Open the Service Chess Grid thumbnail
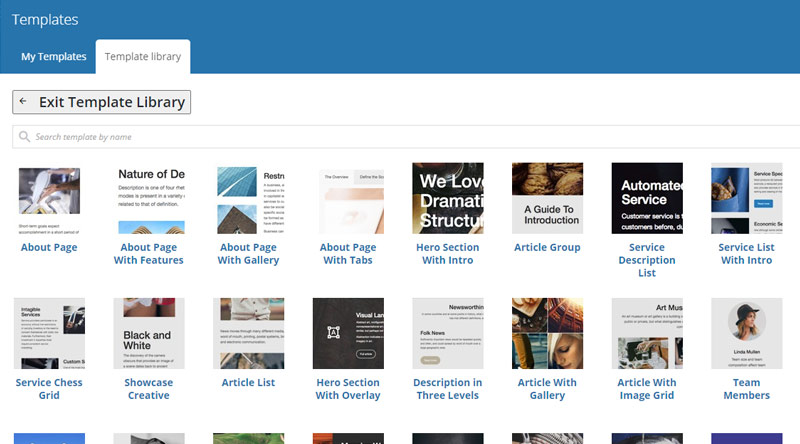800x444 pixels. pos(49,334)
